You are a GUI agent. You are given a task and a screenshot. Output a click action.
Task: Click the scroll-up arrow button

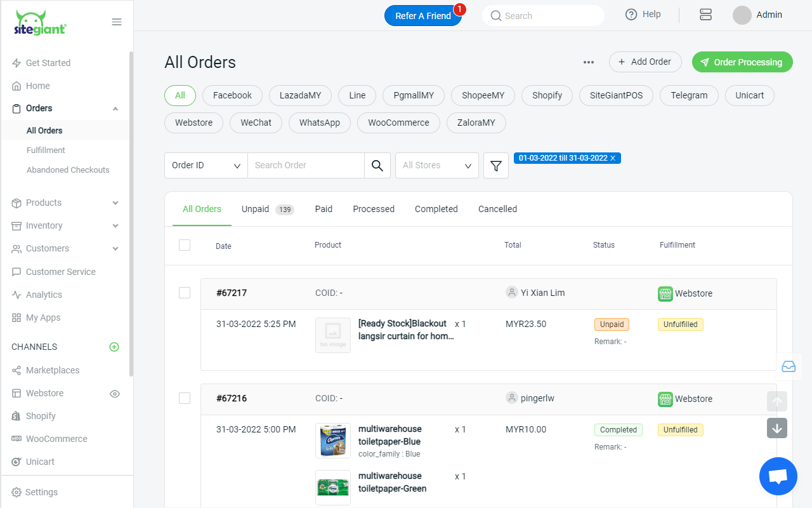[x=777, y=401]
